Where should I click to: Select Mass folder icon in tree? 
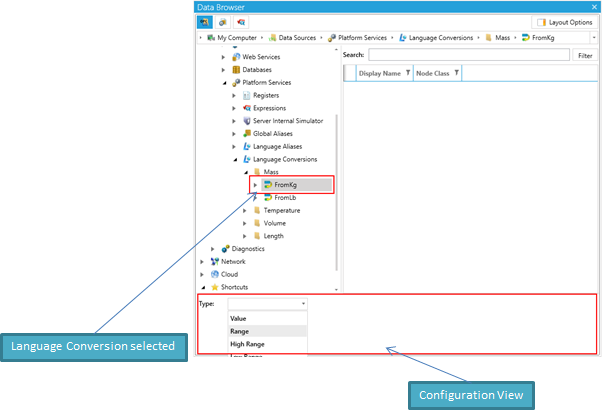pyautogui.click(x=257, y=172)
